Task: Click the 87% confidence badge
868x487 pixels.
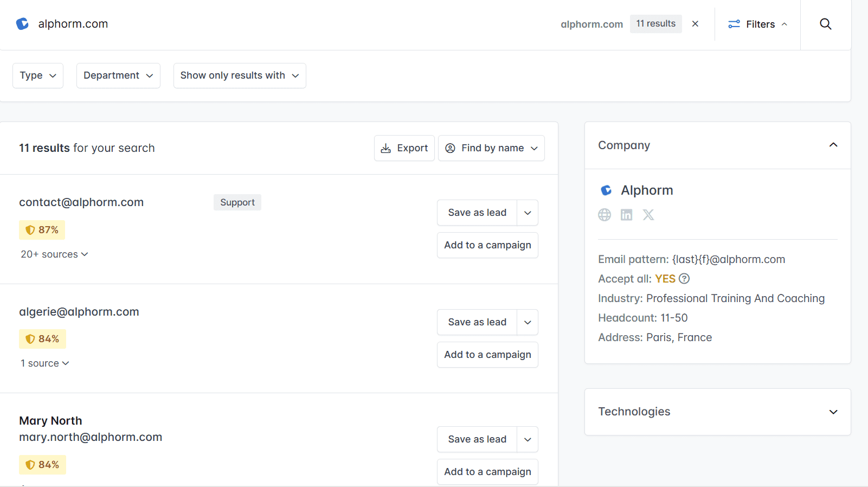Action: tap(42, 230)
